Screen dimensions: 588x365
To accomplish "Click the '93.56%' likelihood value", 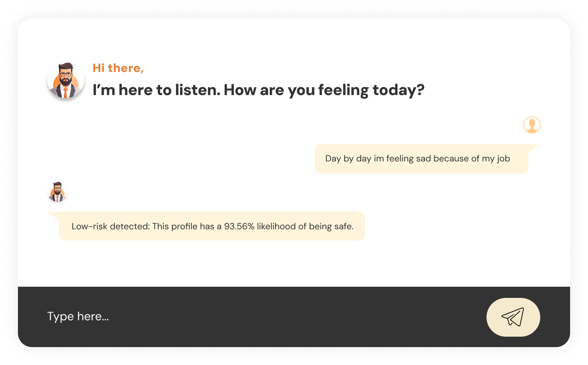I will (239, 226).
